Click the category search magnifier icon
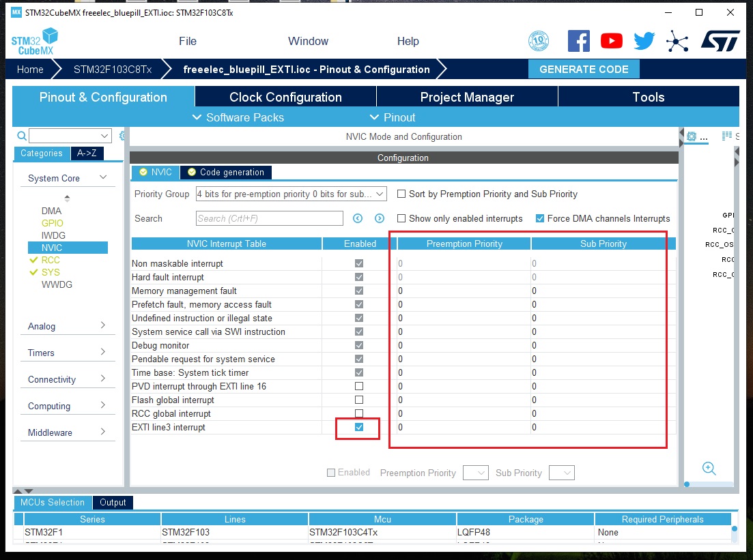This screenshot has width=753, height=560. (x=22, y=136)
